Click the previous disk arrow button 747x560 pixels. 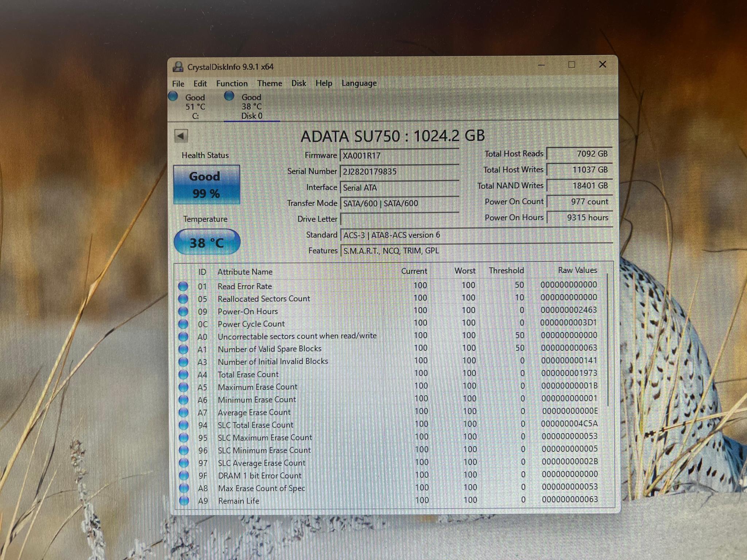tap(181, 136)
